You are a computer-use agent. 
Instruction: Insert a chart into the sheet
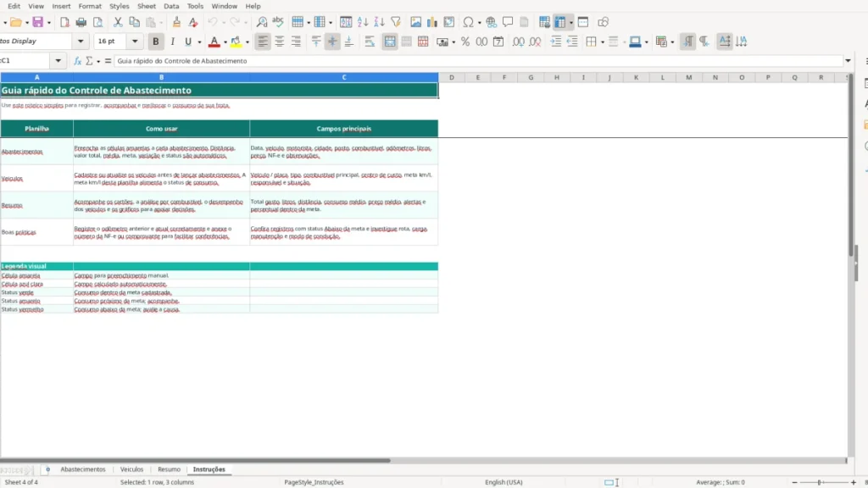click(x=431, y=22)
